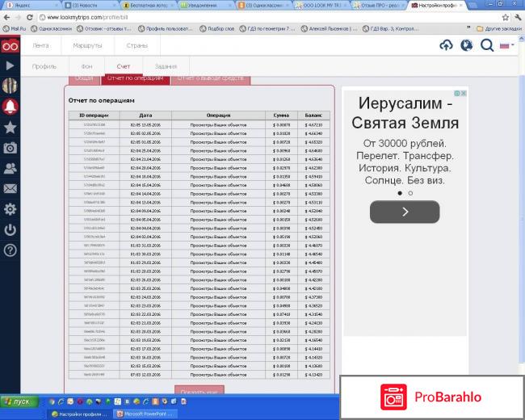The width and height of the screenshot is (525, 420).
Task: Switch to Microsoft PowerPoint taskbar item
Action: [145, 414]
